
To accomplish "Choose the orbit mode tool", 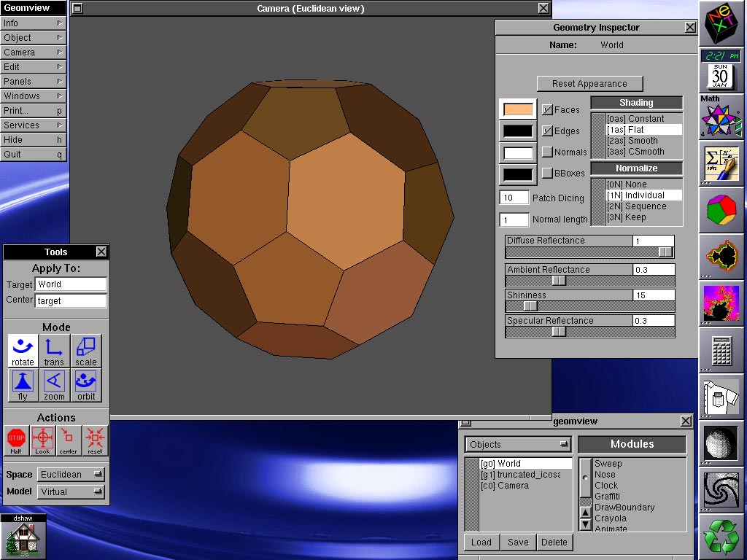I will 86,385.
